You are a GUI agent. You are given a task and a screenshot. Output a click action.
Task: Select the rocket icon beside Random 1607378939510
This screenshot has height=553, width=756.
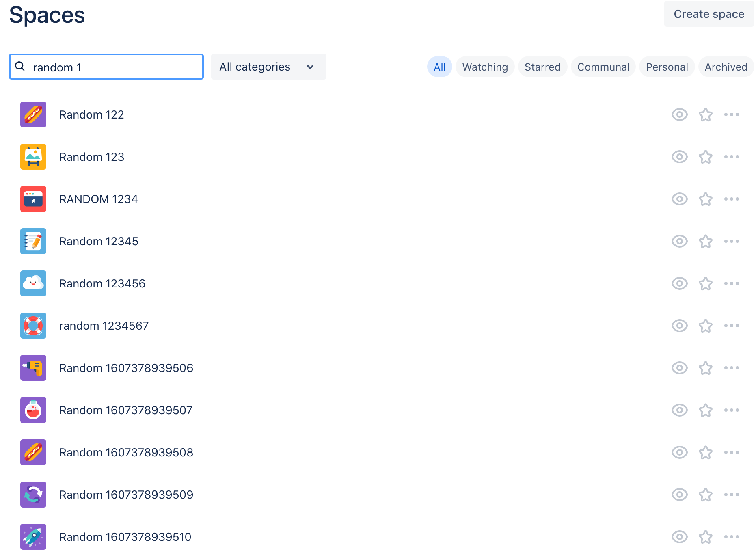[x=33, y=537]
